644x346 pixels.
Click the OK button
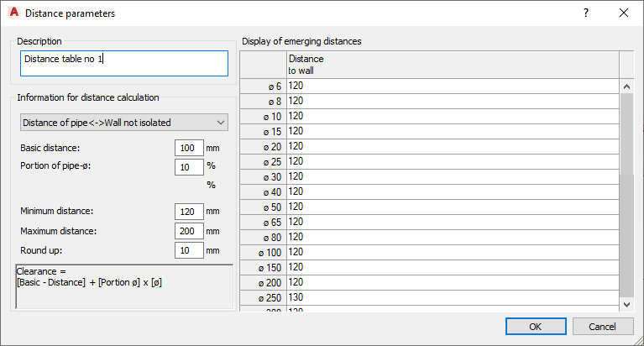[x=536, y=327]
